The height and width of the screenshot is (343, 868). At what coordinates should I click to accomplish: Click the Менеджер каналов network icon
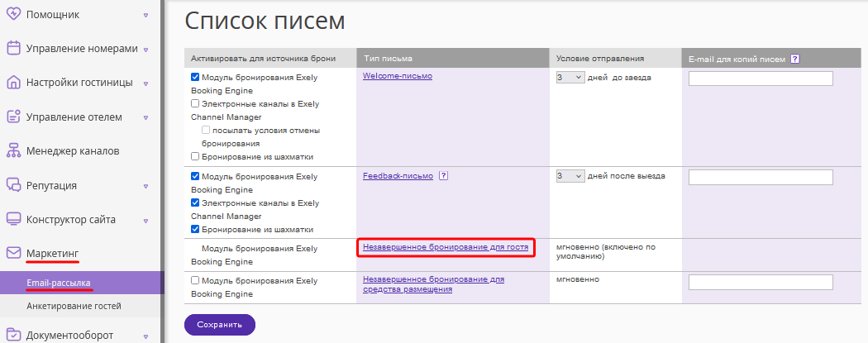(13, 150)
